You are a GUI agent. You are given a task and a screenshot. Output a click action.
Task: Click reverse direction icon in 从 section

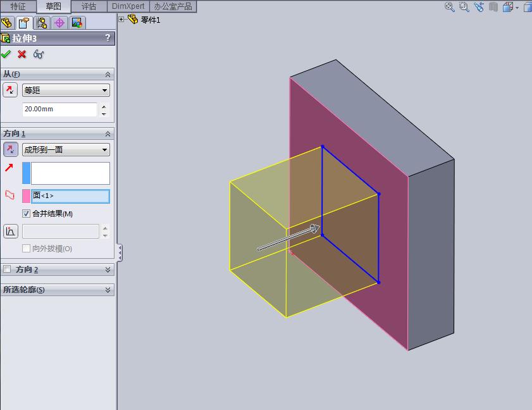tap(10, 90)
